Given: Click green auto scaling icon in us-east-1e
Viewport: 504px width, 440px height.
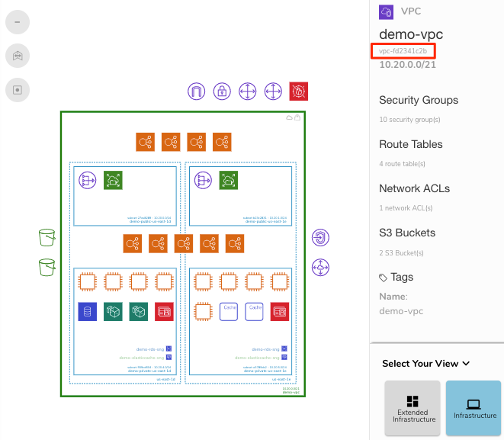Looking at the screenshot, I should click(x=227, y=180).
